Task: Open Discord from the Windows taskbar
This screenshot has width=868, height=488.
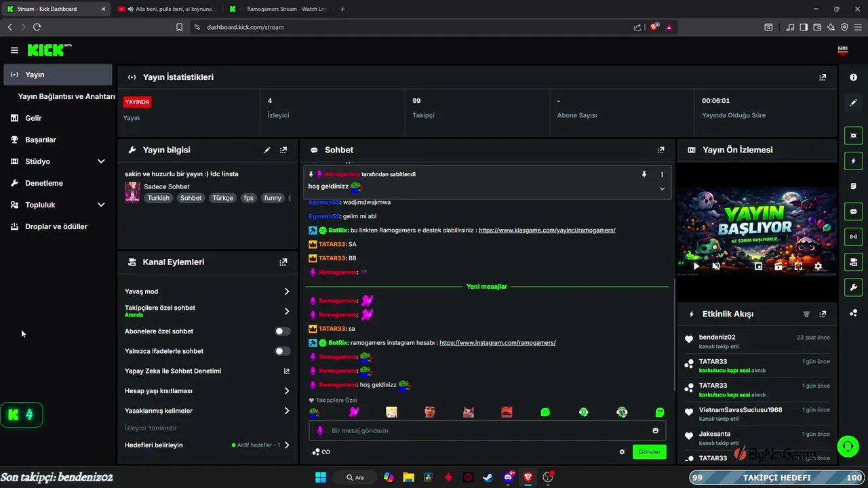Action: 508,477
